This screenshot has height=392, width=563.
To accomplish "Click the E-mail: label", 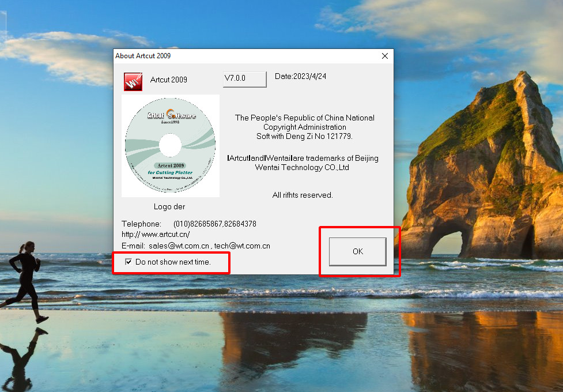I will [133, 246].
